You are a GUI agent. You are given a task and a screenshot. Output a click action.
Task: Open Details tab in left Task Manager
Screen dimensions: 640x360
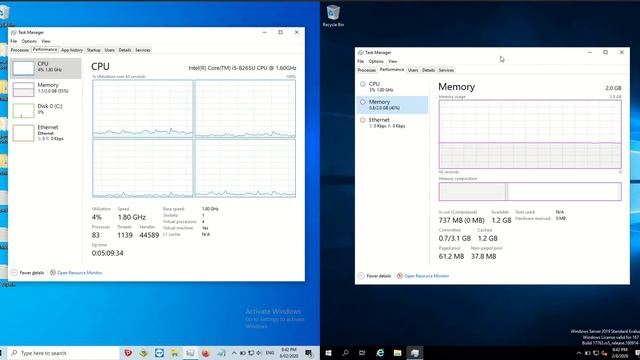(125, 50)
